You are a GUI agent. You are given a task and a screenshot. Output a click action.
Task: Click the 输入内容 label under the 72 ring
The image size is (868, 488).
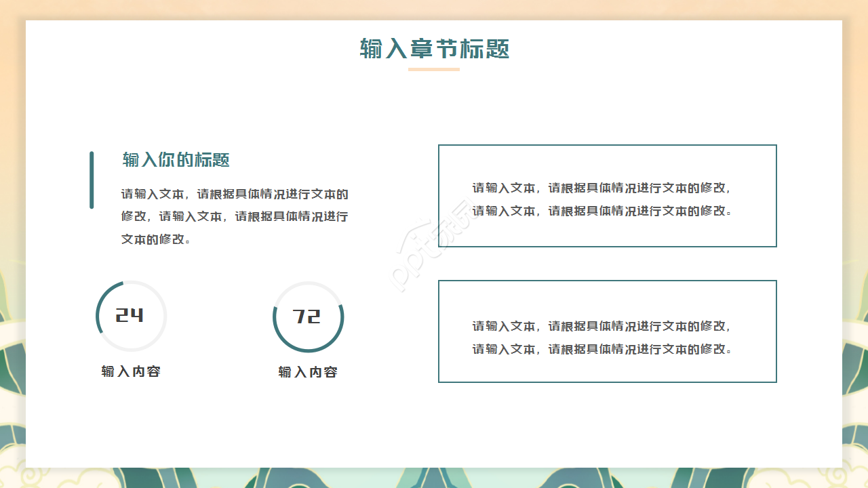click(308, 372)
